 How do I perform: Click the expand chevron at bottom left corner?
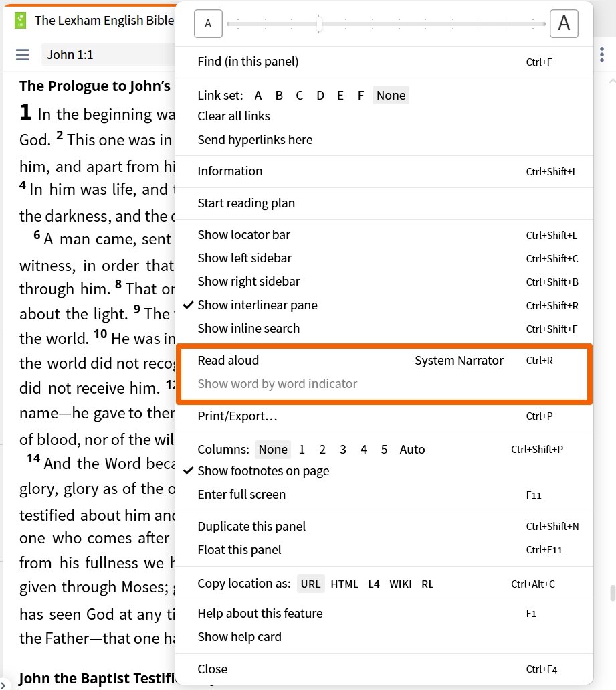(x=3, y=685)
